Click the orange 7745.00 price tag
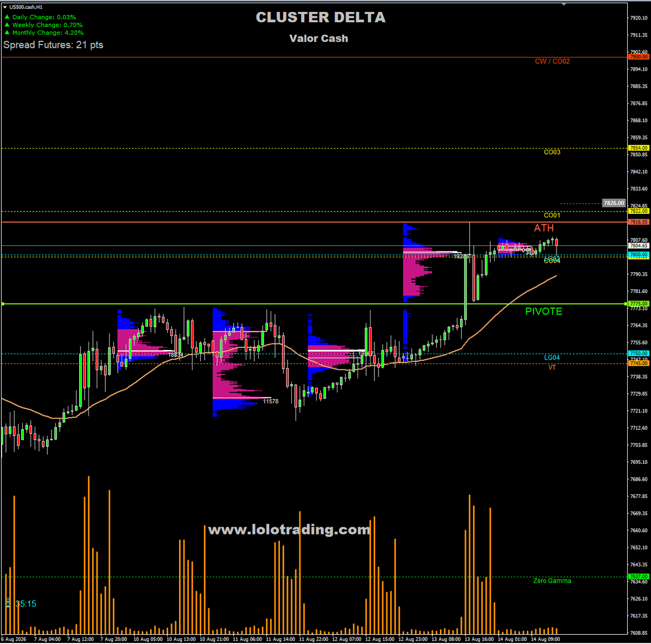This screenshot has height=644, width=651. (x=639, y=364)
